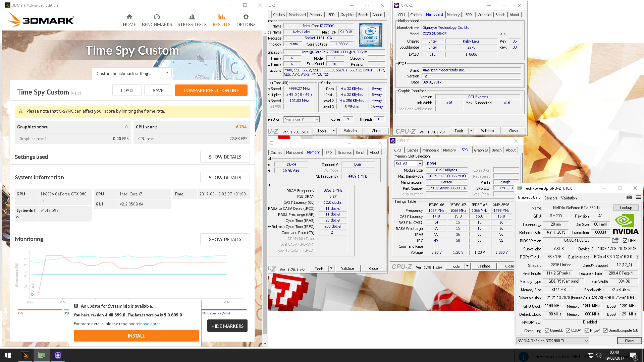Expand Tools arrow in CPU-Z Mainboard window
The height and width of the screenshot is (362, 644).
coord(471,131)
